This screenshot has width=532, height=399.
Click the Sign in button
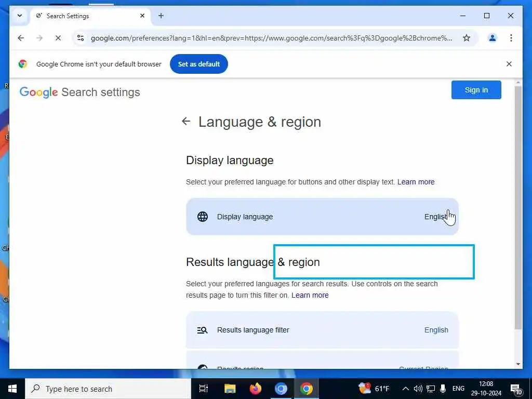click(476, 90)
